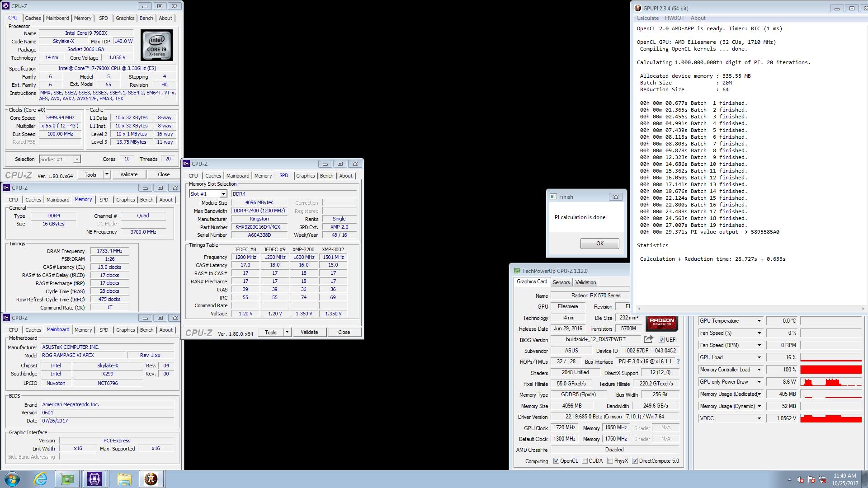Screen dimensions: 868x488
Task: Click GPUPI horizontal scrollbar right arrow
Action: pos(863,309)
